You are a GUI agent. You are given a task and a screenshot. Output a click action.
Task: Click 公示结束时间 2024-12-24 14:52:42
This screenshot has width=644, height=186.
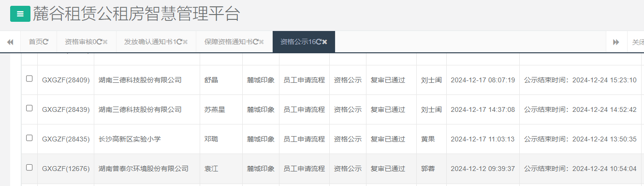(580, 109)
